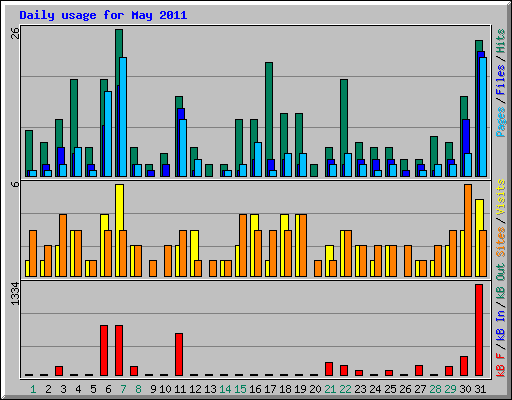Click day label 30 on the x-axis
512x400 pixels.
tap(465, 389)
